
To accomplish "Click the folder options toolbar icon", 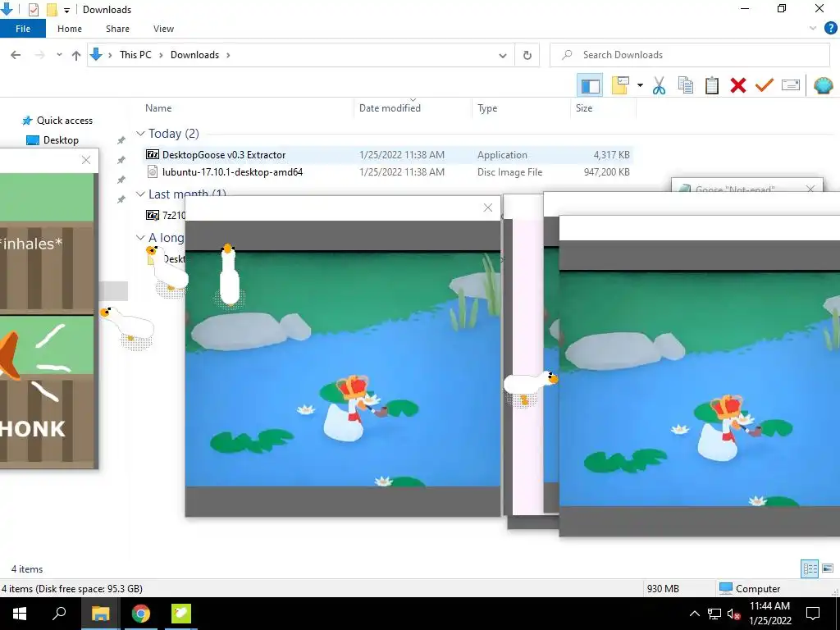I will pos(620,85).
